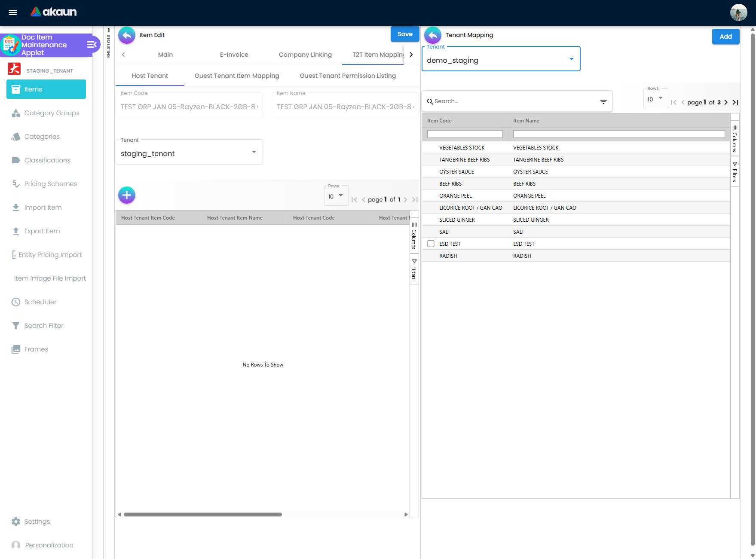Image resolution: width=756 pixels, height=559 pixels.
Task: Click the Tenant Mapping back arrow
Action: pos(433,35)
